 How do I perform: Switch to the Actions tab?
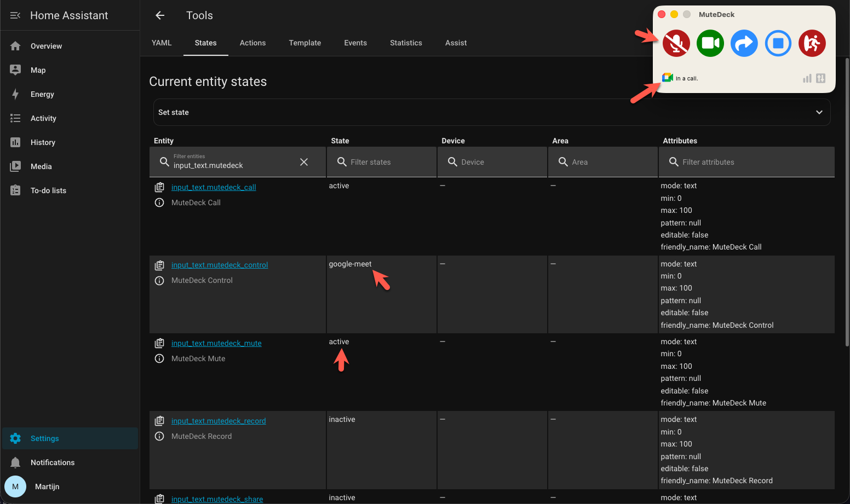click(252, 43)
